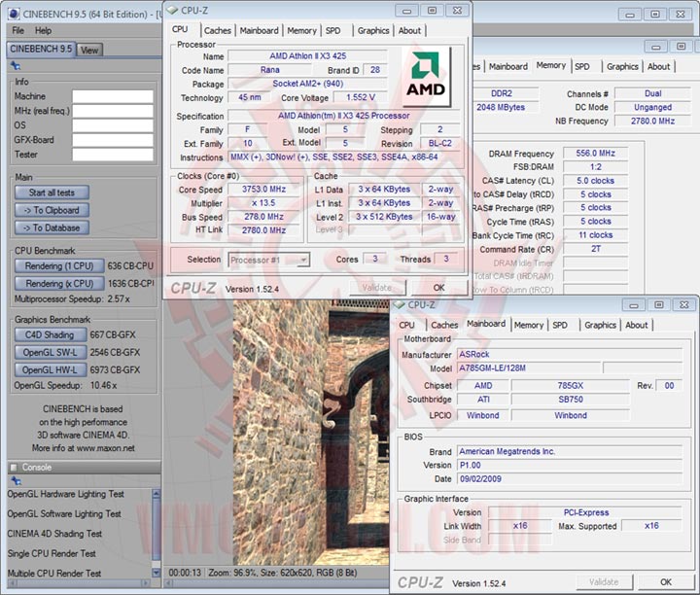
Task: Switch to the View tab in Cinebench
Action: click(x=89, y=50)
